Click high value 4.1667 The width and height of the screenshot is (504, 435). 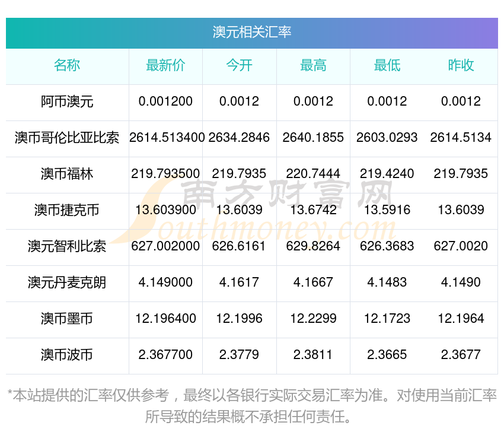(313, 282)
